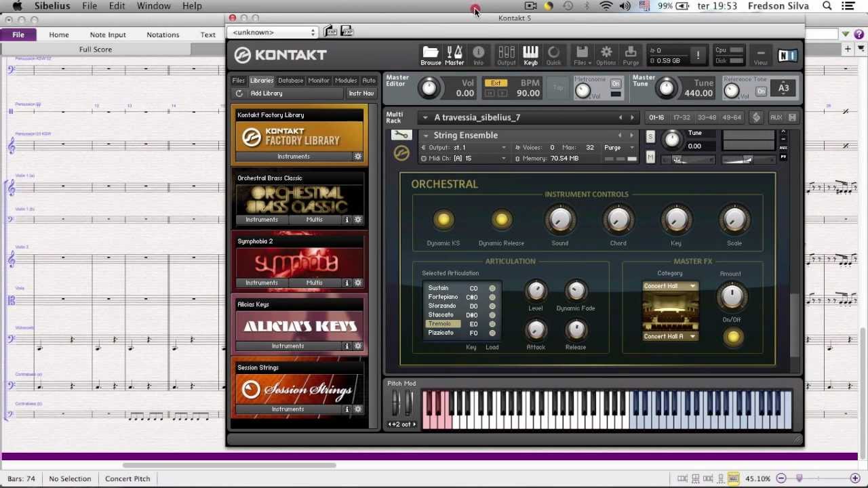Toggle the Master editor icon
Screen dimensions: 868x488
click(x=454, y=56)
